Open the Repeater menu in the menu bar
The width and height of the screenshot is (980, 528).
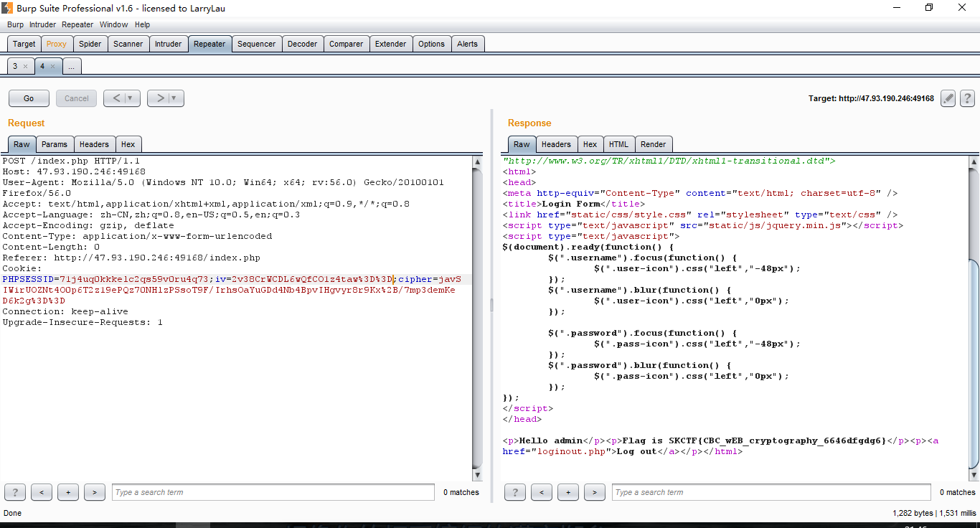coord(77,24)
